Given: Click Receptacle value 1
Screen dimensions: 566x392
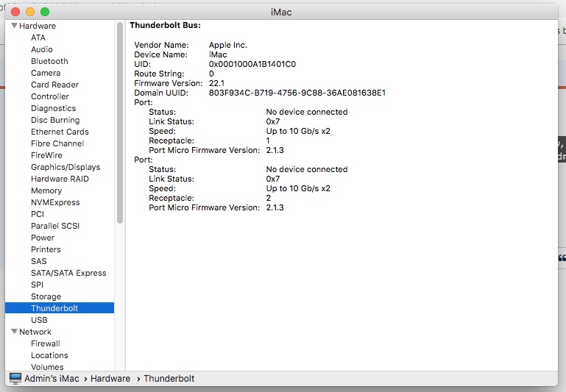Looking at the screenshot, I should coord(268,140).
